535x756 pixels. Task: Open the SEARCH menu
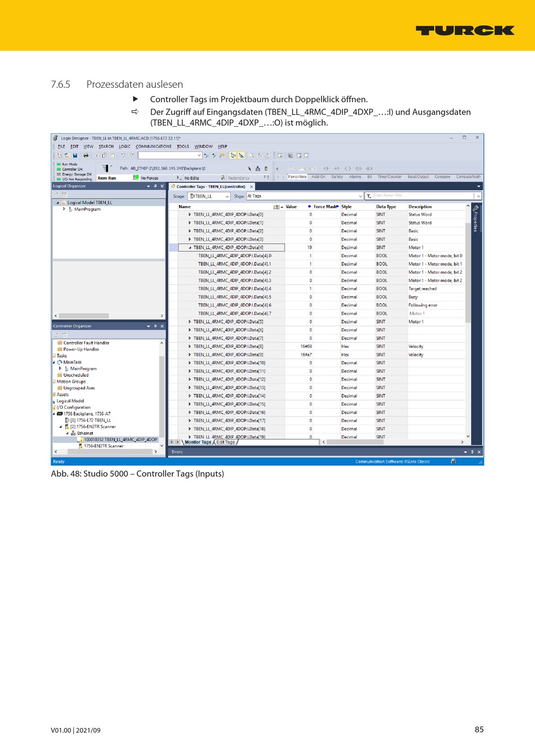tap(106, 146)
